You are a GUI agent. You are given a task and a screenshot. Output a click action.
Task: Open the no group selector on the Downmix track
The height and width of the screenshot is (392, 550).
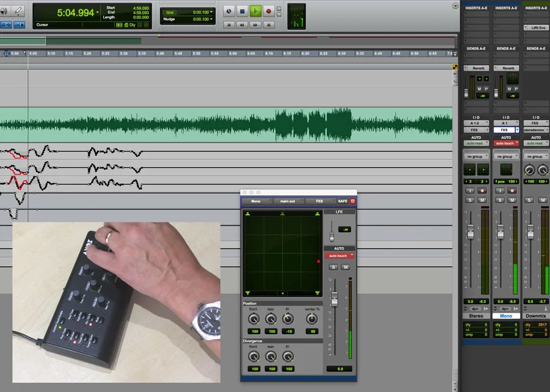tap(535, 156)
